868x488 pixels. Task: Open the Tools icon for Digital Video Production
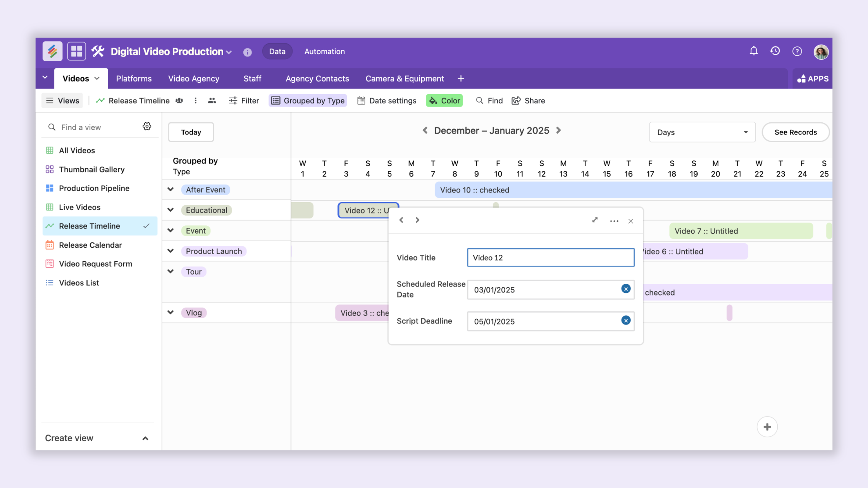(x=98, y=51)
